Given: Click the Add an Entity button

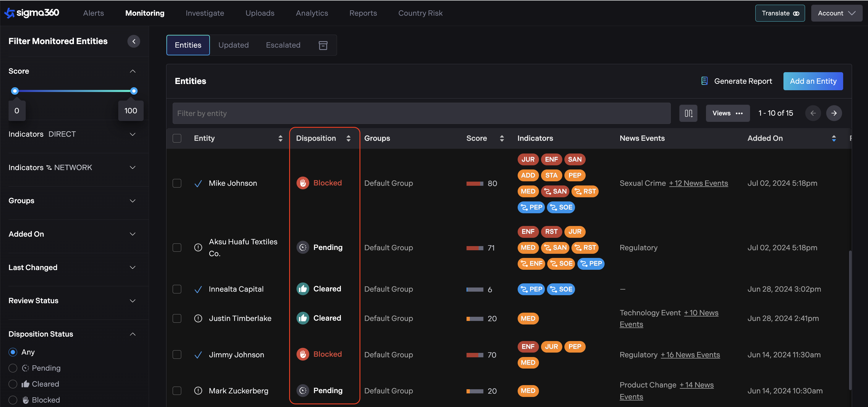Looking at the screenshot, I should [x=813, y=81].
